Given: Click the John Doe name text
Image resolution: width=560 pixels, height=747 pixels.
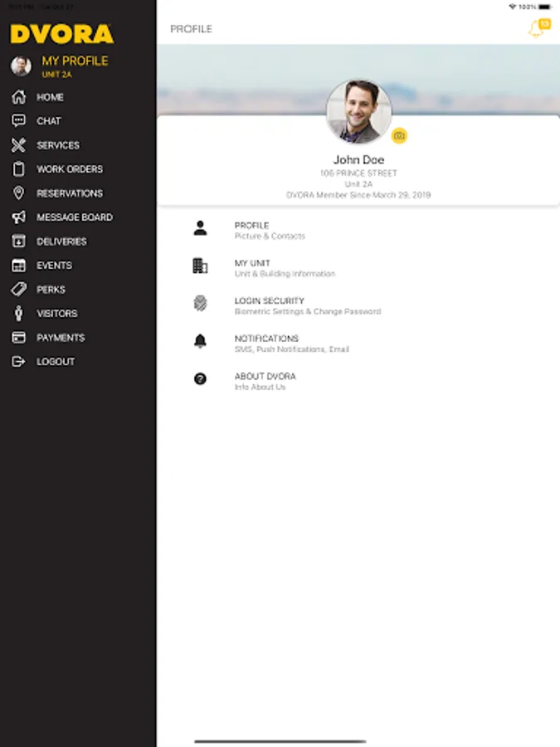Looking at the screenshot, I should click(x=358, y=159).
